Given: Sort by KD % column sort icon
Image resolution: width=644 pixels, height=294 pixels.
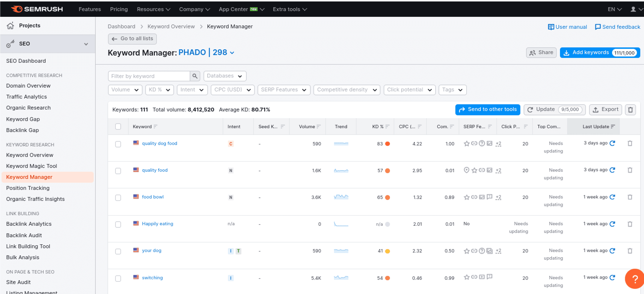Looking at the screenshot, I should (x=387, y=127).
